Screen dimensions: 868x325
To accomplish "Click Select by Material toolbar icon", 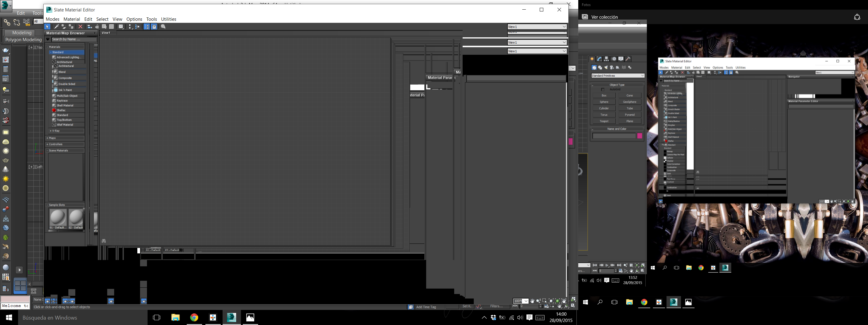I will pyautogui.click(x=163, y=26).
